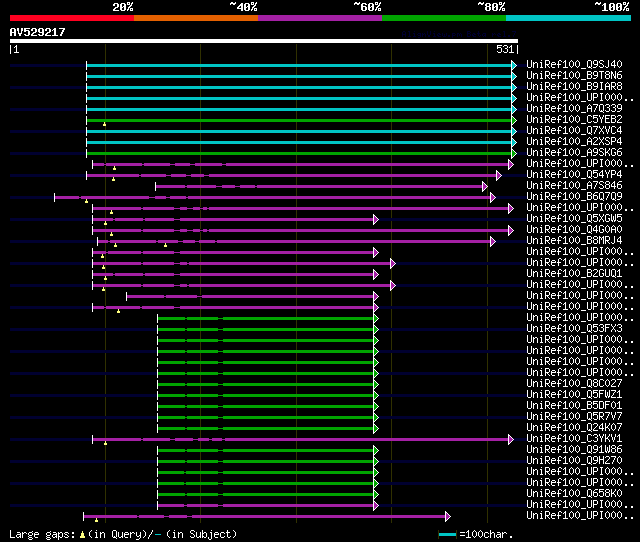The image size is (640, 542).
Task: Select the UniRef100_B5DF01 label
Action: 574,406
